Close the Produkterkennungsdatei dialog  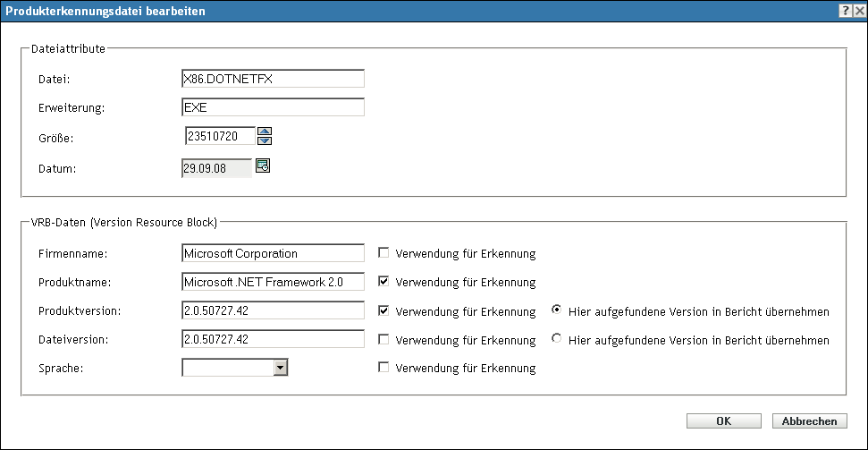click(x=859, y=9)
